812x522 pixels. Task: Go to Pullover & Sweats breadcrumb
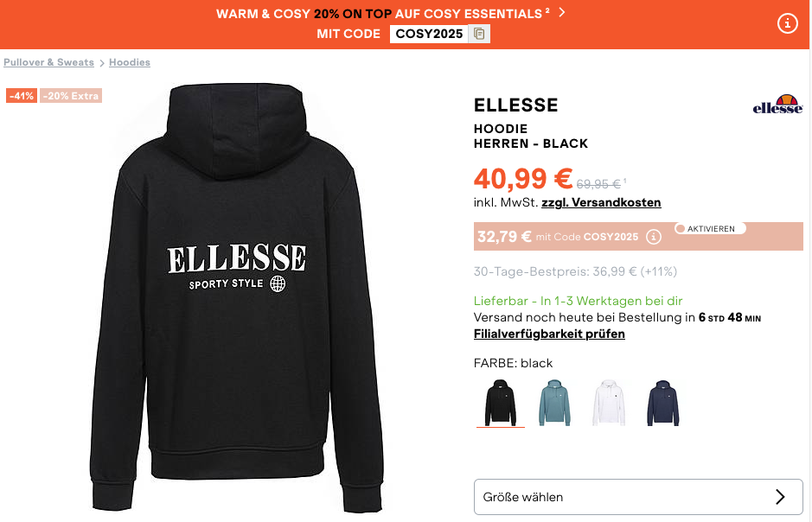(48, 62)
